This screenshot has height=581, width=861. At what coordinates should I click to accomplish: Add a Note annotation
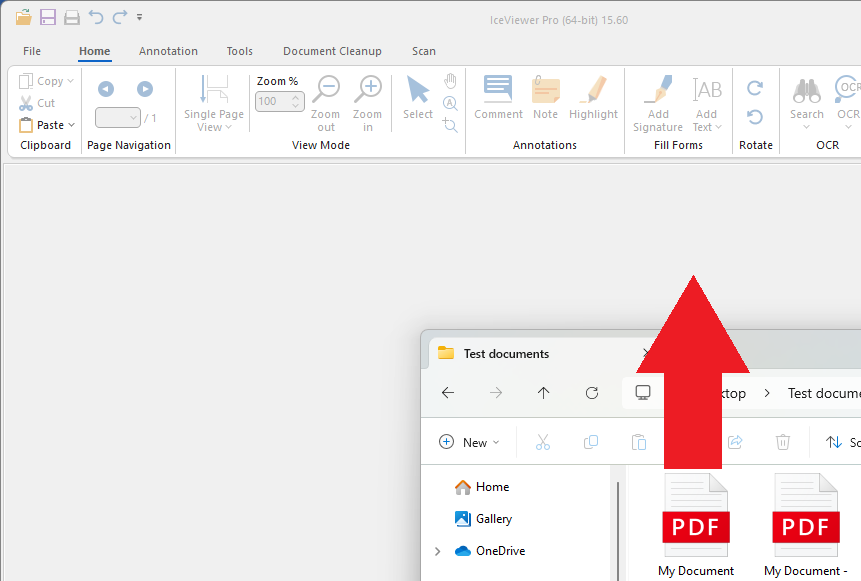tap(545, 98)
